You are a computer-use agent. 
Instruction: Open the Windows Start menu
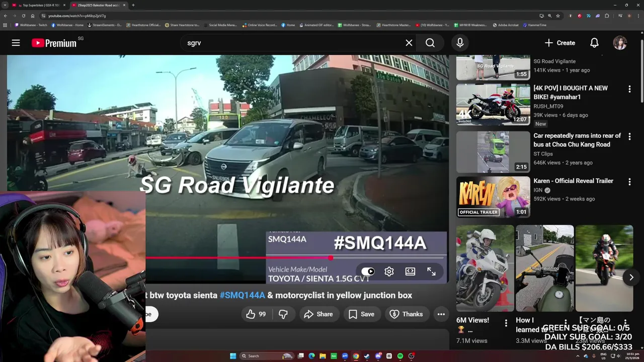(233, 356)
